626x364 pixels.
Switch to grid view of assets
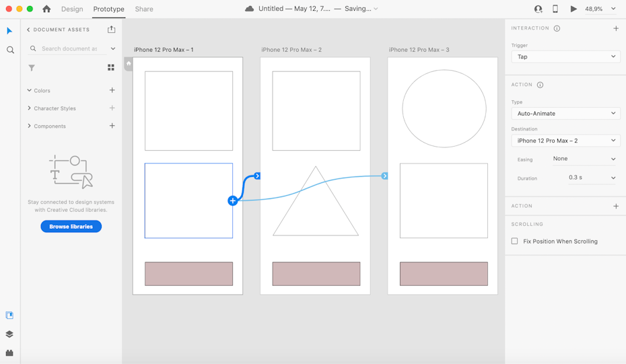111,68
